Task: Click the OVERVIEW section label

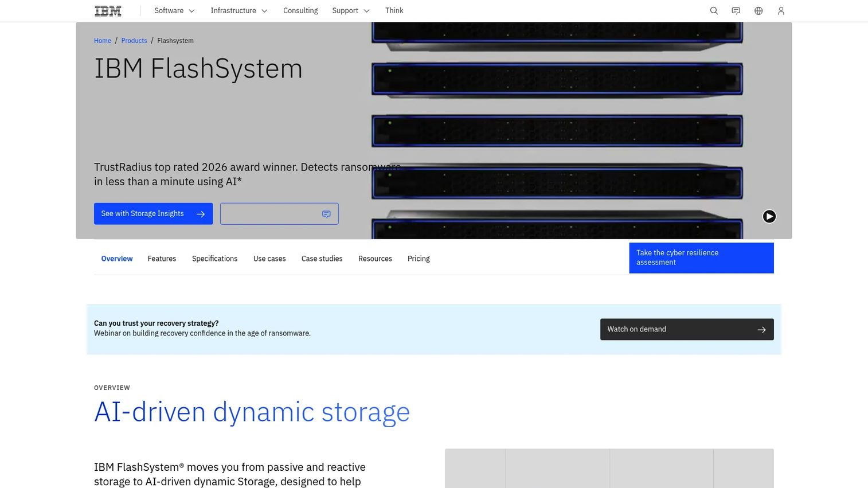Action: coord(112,388)
